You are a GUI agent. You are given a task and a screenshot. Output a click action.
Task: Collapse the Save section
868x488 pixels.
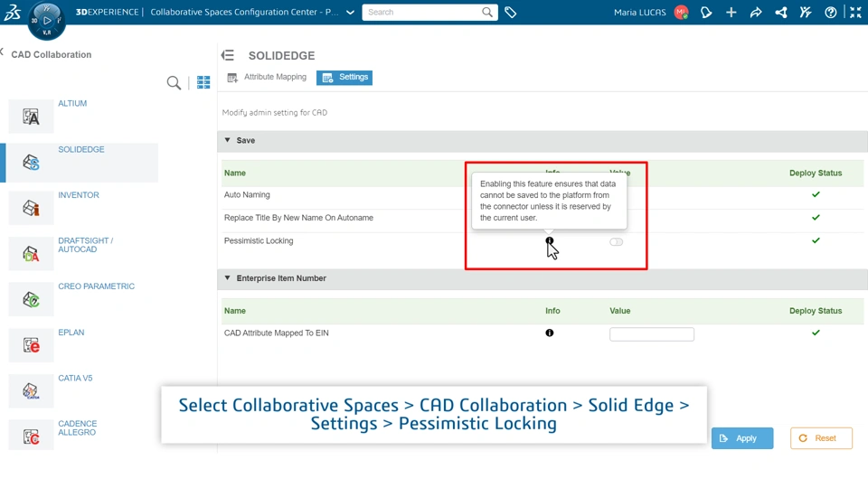tap(228, 141)
